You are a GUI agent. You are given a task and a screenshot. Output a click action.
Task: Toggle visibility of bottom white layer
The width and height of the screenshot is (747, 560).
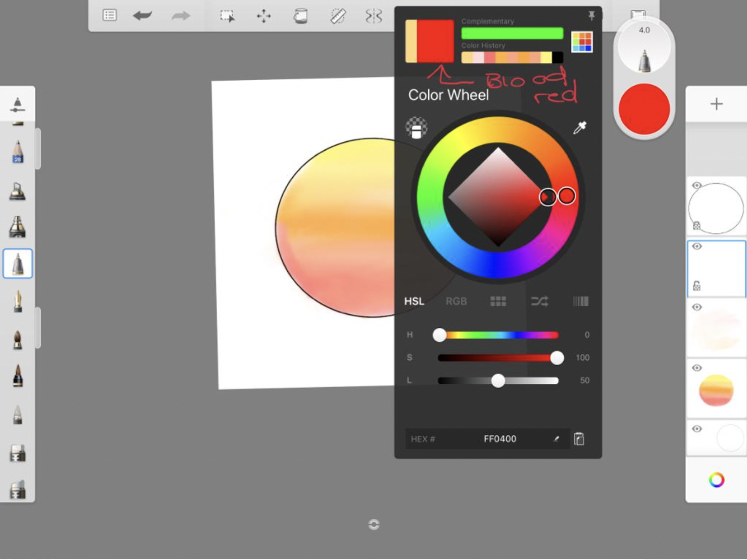(x=697, y=429)
